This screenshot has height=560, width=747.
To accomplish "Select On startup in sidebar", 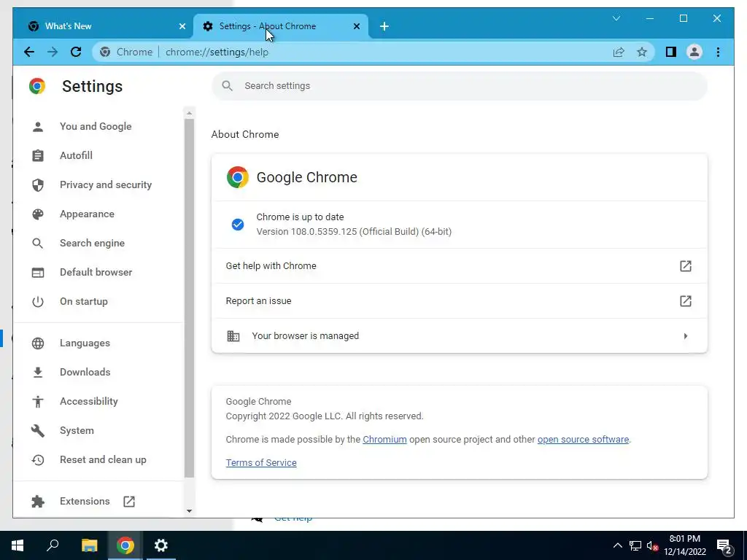I will (x=83, y=301).
